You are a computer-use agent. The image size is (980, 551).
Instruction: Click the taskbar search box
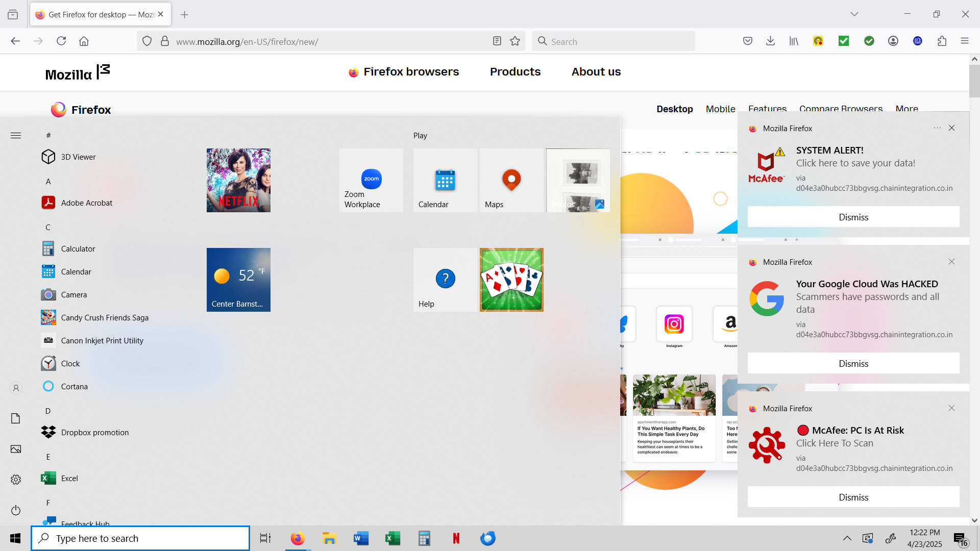(140, 538)
